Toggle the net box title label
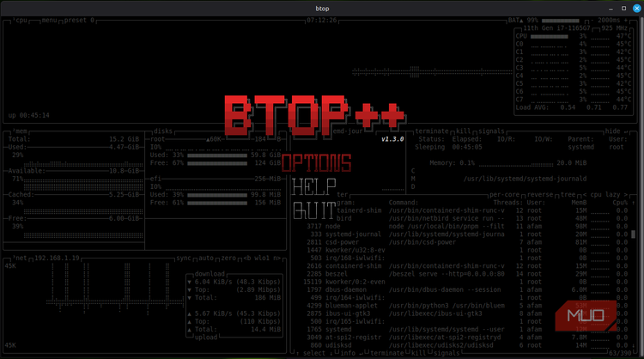 pos(21,258)
